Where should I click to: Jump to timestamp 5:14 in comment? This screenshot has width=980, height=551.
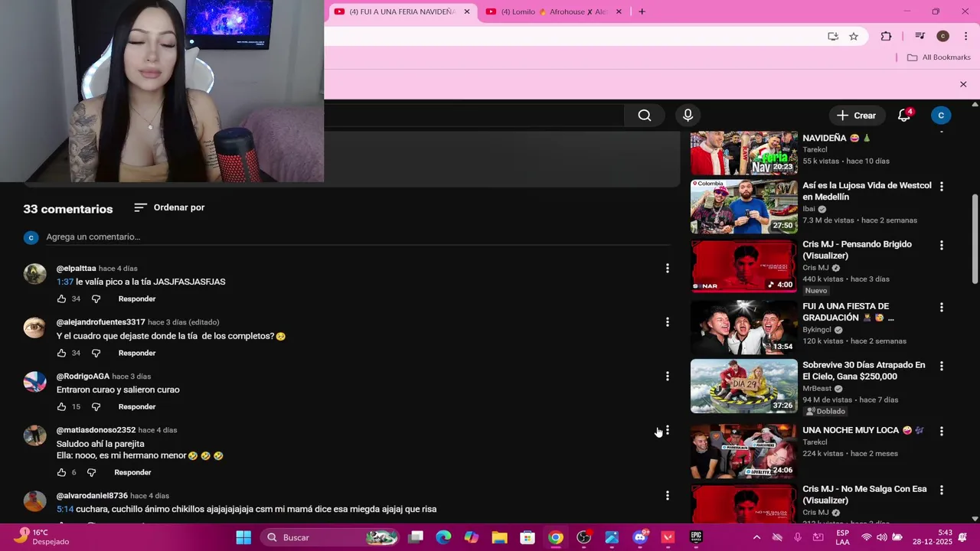tap(65, 509)
